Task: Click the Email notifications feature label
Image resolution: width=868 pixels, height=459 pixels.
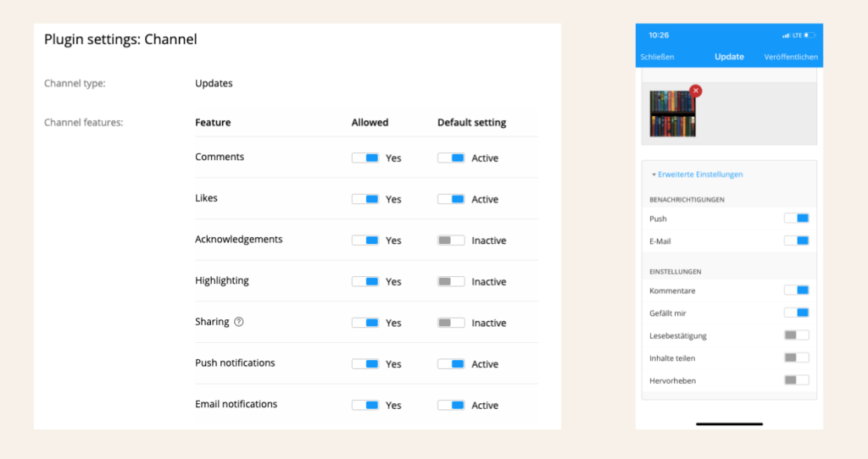Action: [236, 404]
